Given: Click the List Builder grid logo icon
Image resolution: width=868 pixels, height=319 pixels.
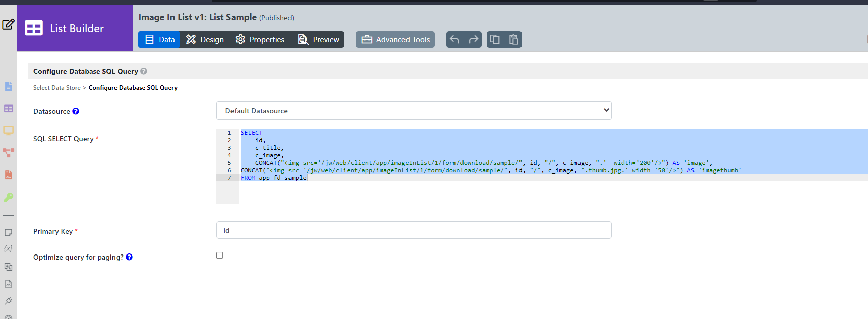Looking at the screenshot, I should coord(34,28).
